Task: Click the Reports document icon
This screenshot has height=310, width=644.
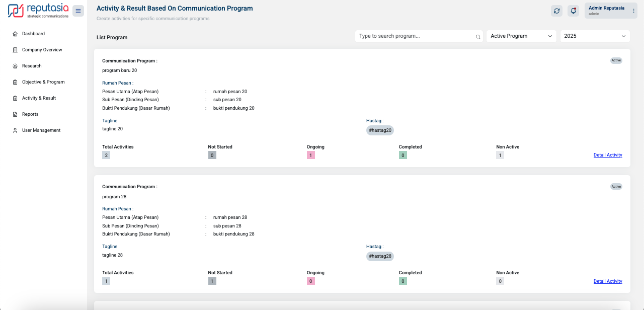Action: (15, 114)
